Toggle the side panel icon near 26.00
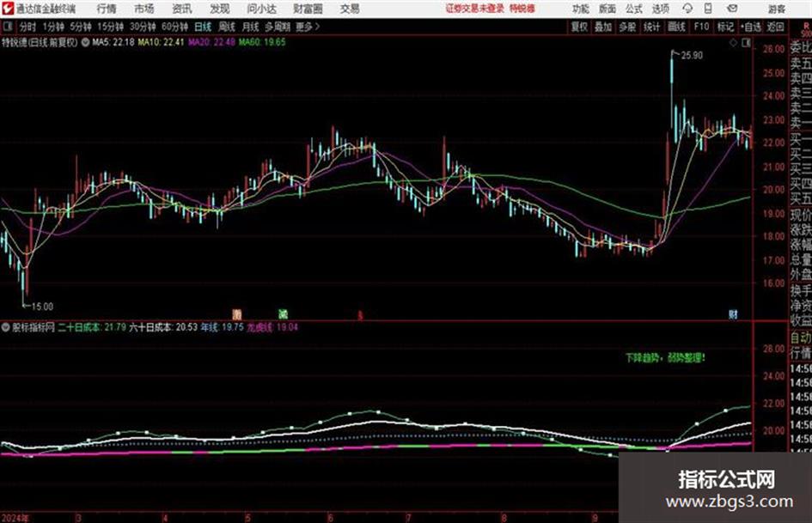The width and height of the screenshot is (812, 523). pos(746,43)
